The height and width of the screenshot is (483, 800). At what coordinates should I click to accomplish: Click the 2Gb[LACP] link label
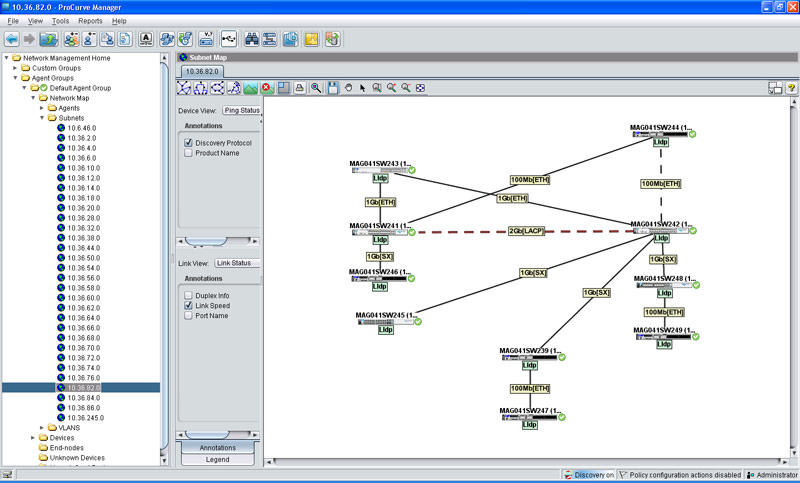click(527, 231)
